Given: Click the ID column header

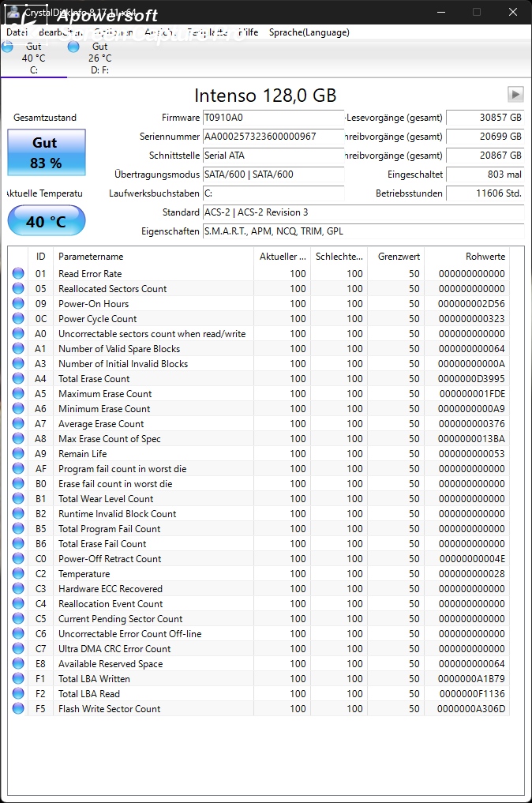Looking at the screenshot, I should tap(41, 256).
